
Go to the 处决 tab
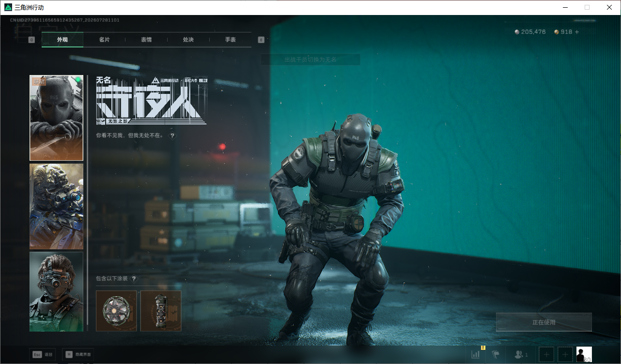[188, 40]
